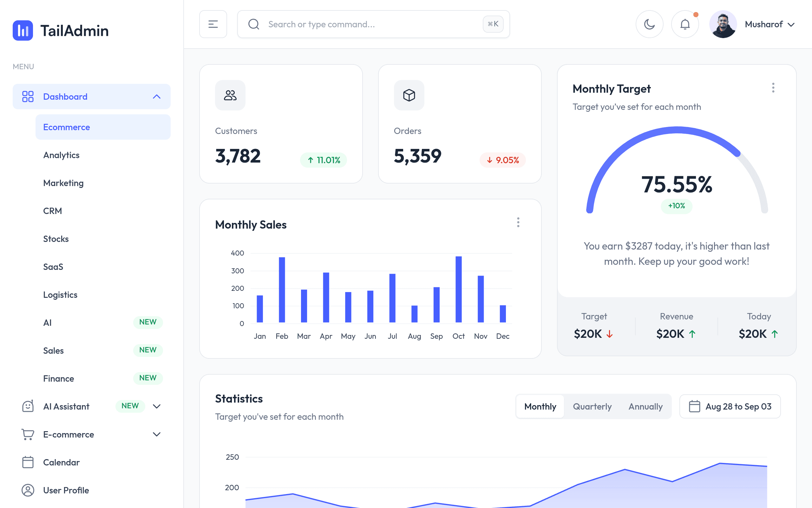Select the Quarterly statistics tab

592,406
